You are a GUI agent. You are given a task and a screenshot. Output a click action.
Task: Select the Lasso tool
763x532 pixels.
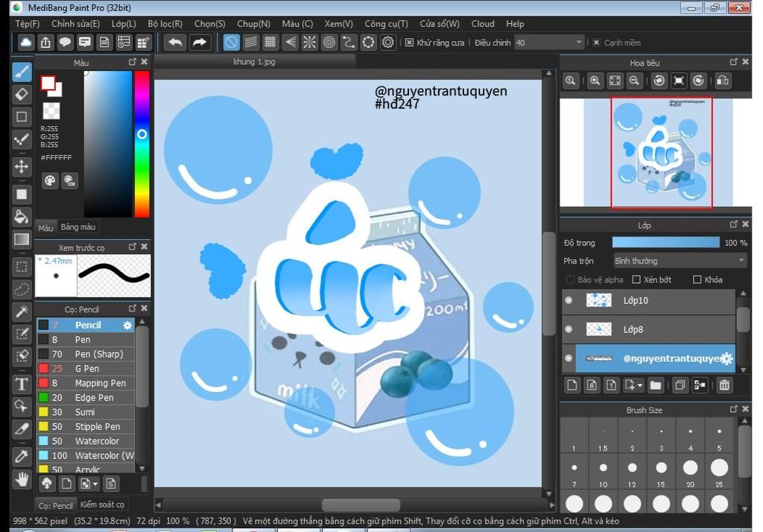tap(22, 289)
